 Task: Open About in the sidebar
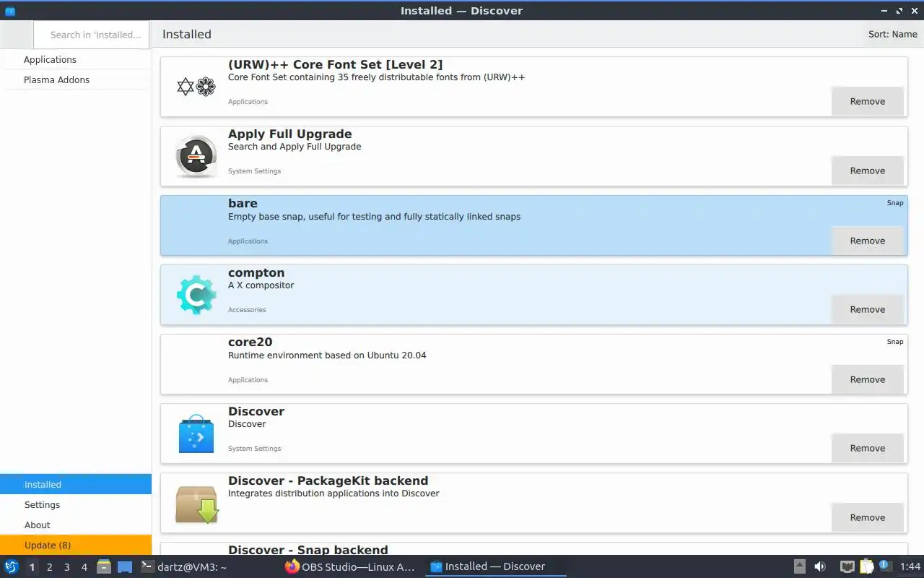point(76,525)
